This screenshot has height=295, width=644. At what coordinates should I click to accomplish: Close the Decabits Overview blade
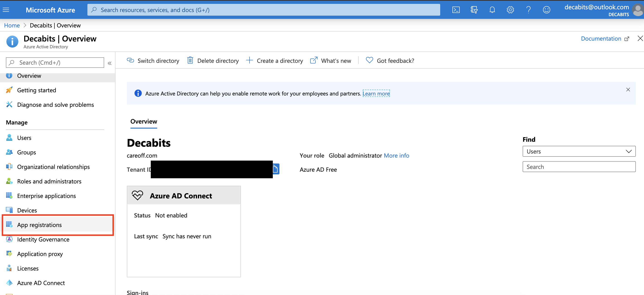point(640,38)
